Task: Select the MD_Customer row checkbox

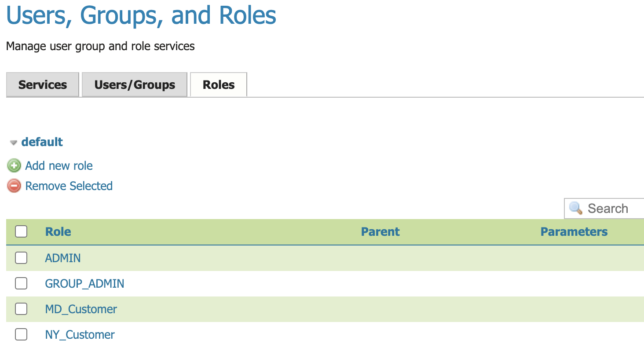Action: (21, 309)
